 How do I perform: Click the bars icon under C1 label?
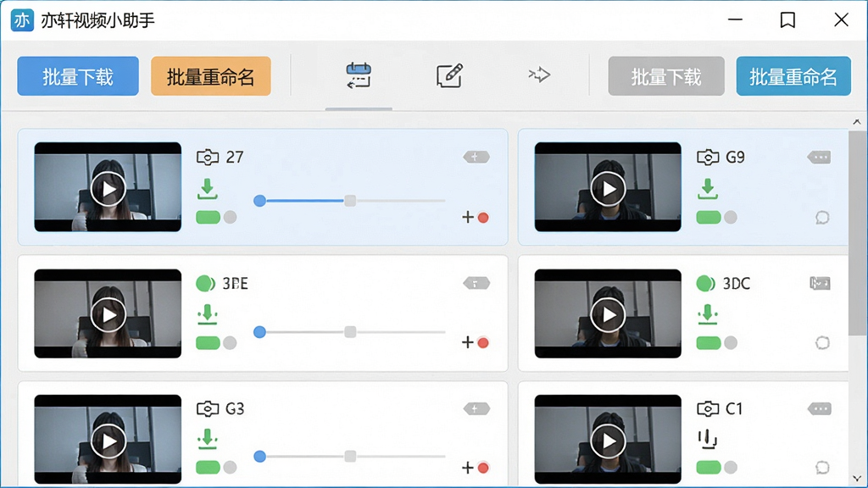click(708, 440)
